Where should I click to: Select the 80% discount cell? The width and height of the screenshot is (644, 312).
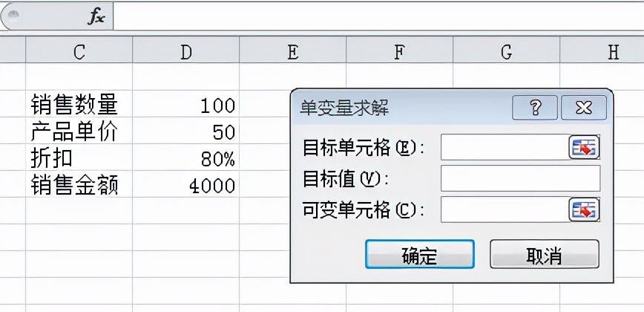pos(185,159)
